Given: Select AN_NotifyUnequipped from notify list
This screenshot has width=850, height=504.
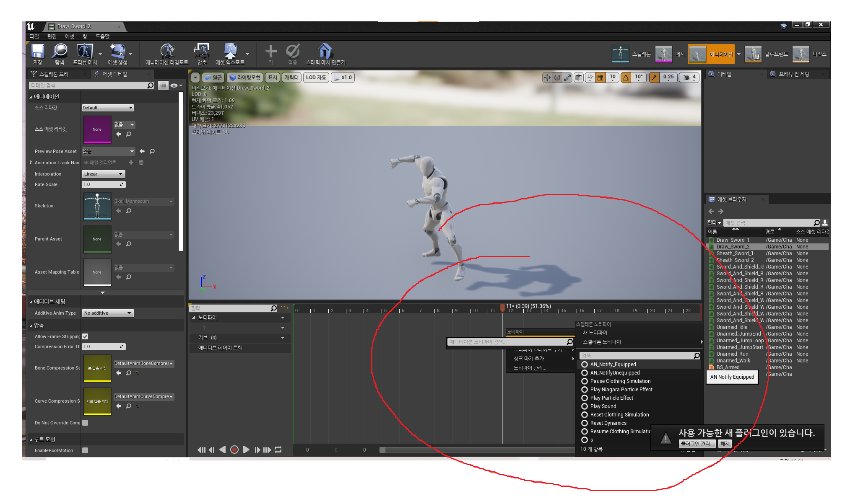Looking at the screenshot, I should [615, 373].
